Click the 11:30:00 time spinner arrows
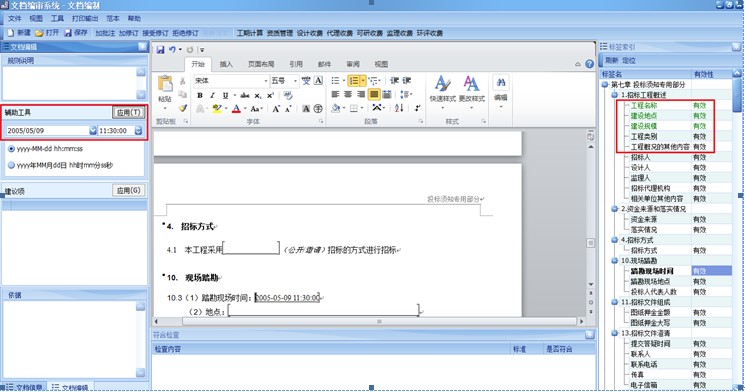745x392 pixels. [138, 130]
